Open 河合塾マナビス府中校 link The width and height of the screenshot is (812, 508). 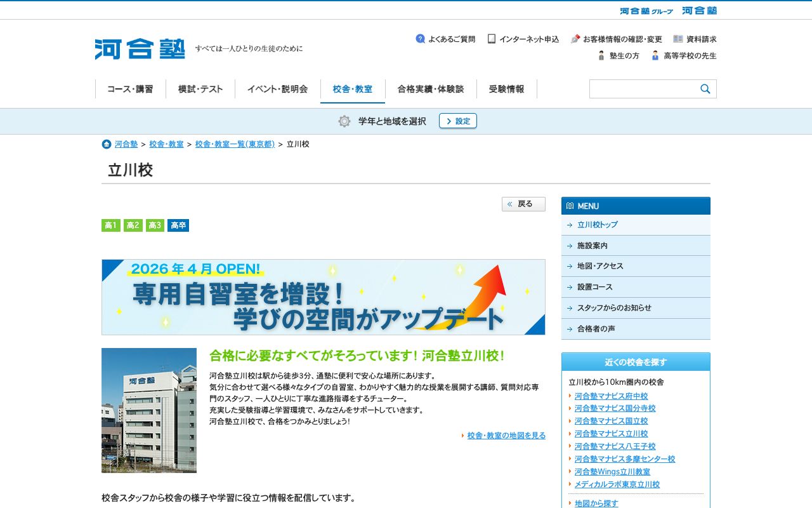tap(612, 396)
